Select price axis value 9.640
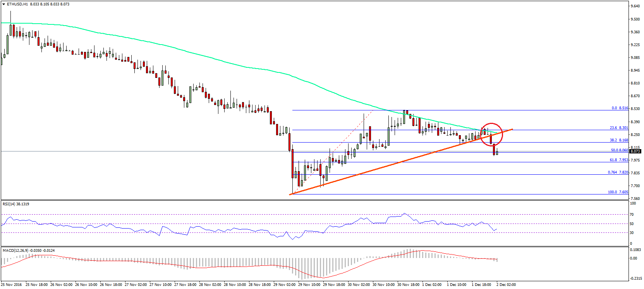Screen dimensions: 644x289 tap(635, 6)
